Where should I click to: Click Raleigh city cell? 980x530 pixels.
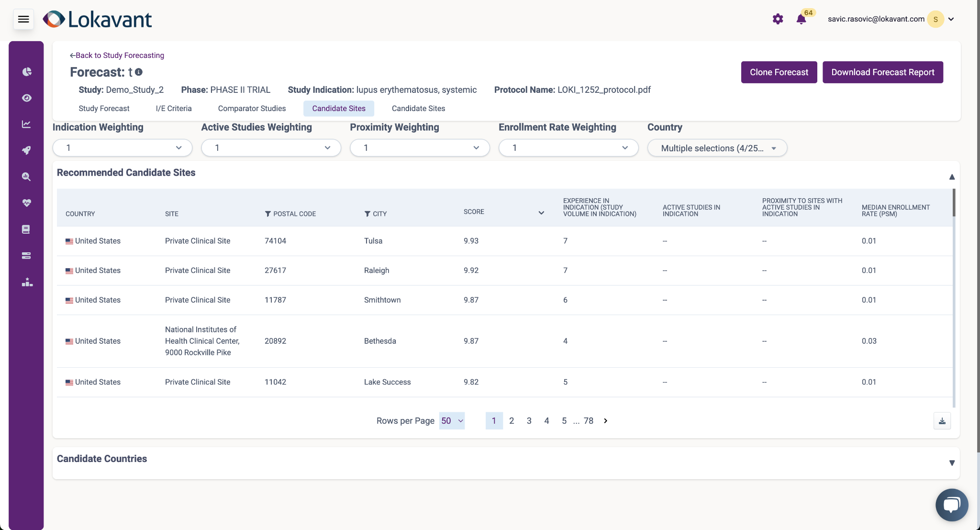(377, 271)
